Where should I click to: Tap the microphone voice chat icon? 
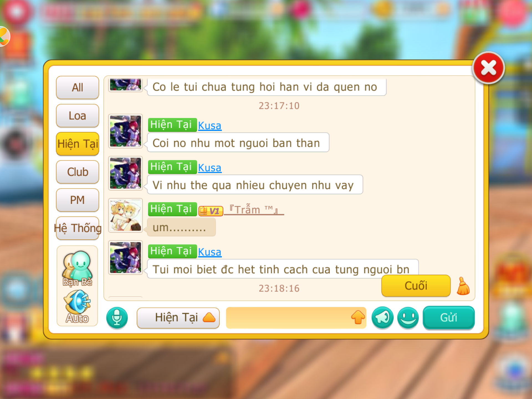117,318
